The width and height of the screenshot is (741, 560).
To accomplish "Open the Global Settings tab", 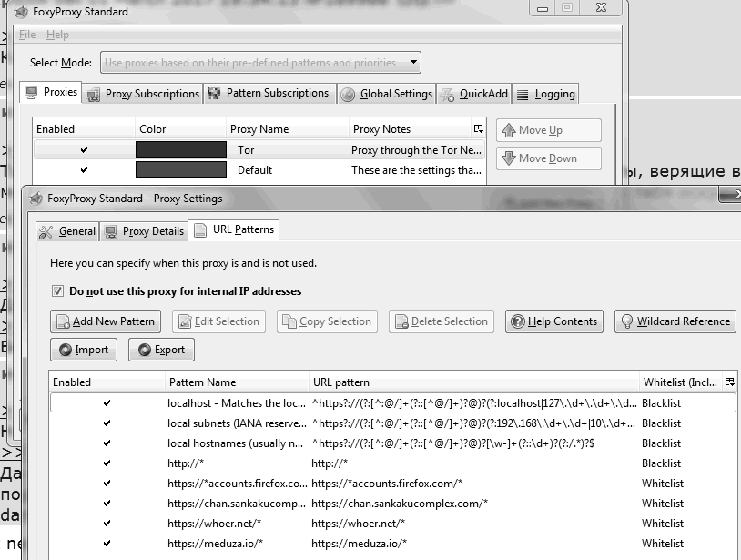I will pyautogui.click(x=386, y=94).
